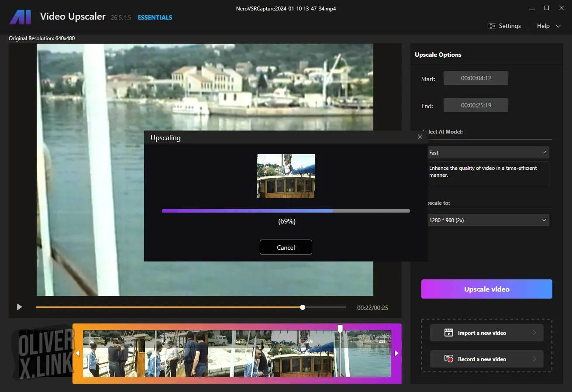Close the Upscaling dialog with the X
The height and width of the screenshot is (392, 572).
point(420,137)
